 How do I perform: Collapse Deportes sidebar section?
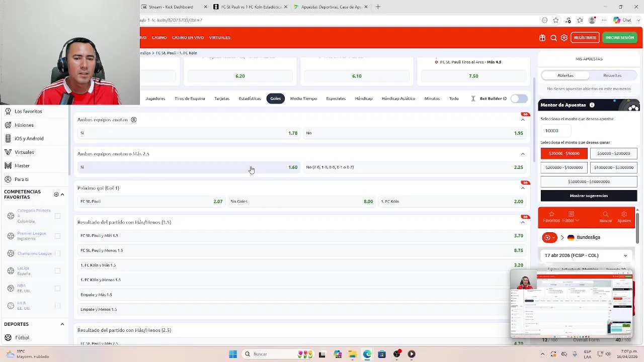click(62, 324)
